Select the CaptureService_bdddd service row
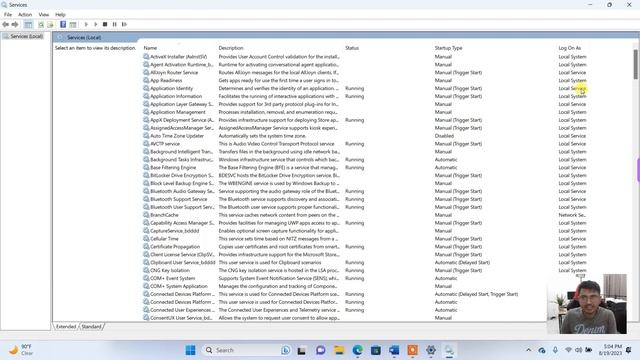Image resolution: width=640 pixels, height=360 pixels. [x=365, y=231]
